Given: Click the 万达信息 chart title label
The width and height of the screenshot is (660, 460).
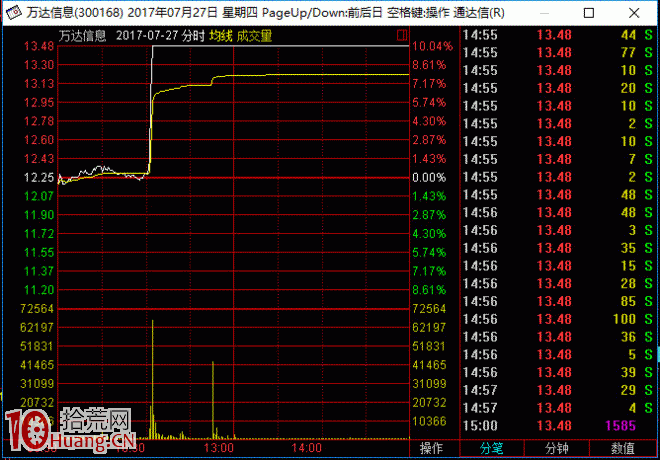Looking at the screenshot, I should (82, 36).
